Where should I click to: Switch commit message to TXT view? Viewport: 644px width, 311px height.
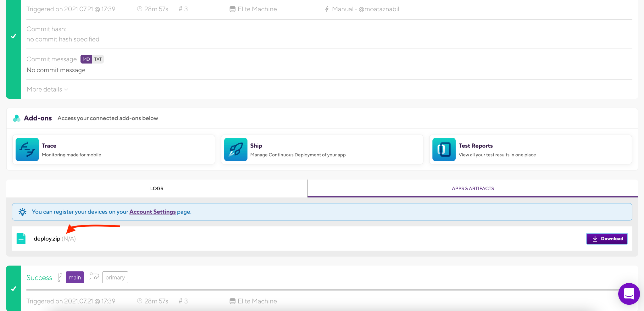98,59
